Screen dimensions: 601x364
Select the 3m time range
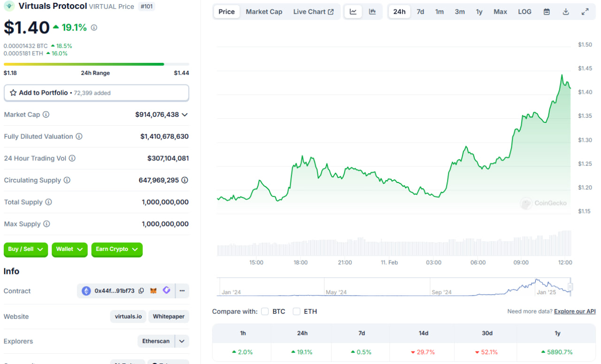click(x=460, y=12)
